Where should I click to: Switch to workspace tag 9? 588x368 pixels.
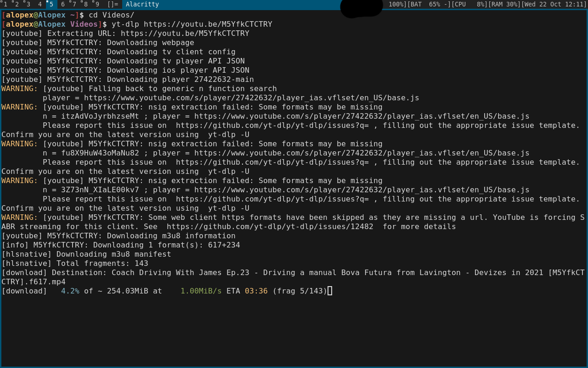97,4
